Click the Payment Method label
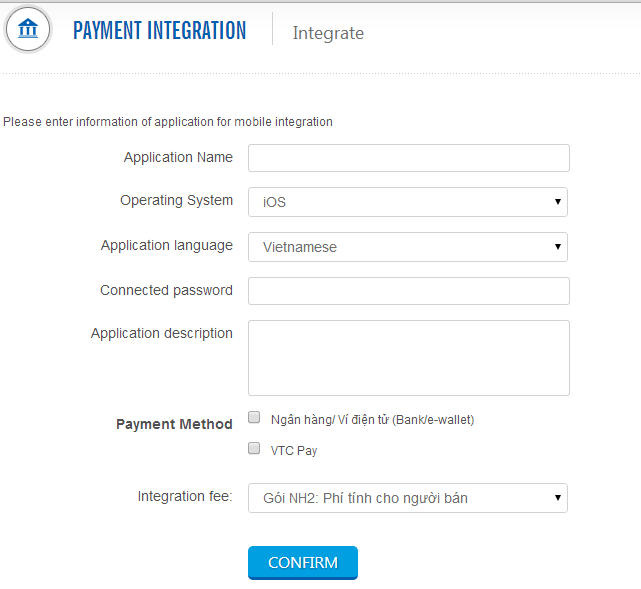This screenshot has width=641, height=589. (174, 424)
